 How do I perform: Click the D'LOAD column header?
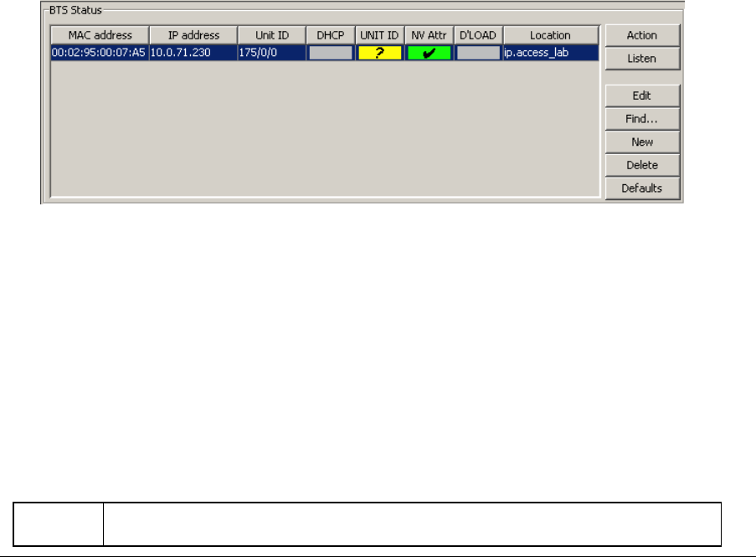pos(478,35)
